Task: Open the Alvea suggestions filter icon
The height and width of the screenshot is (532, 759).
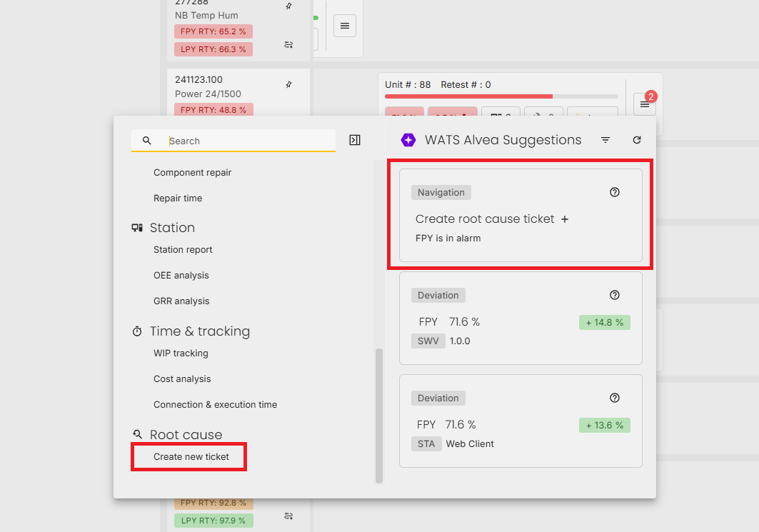Action: click(605, 140)
